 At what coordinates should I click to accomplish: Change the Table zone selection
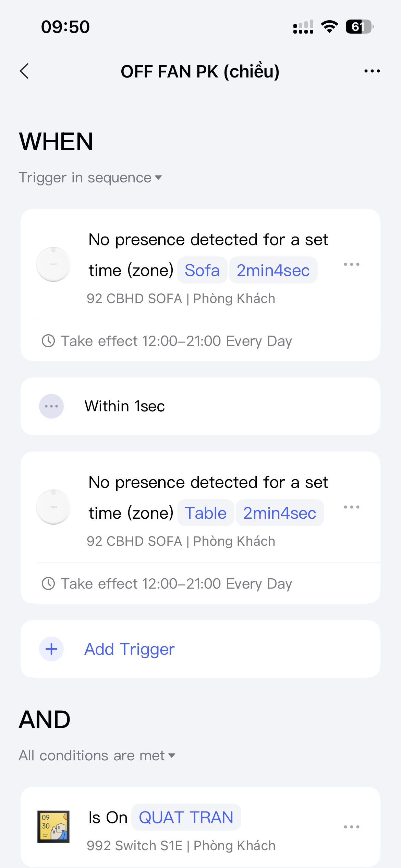pyautogui.click(x=206, y=513)
